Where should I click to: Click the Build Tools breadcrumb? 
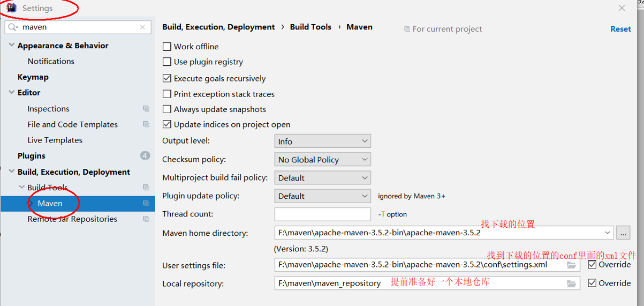coord(310,27)
